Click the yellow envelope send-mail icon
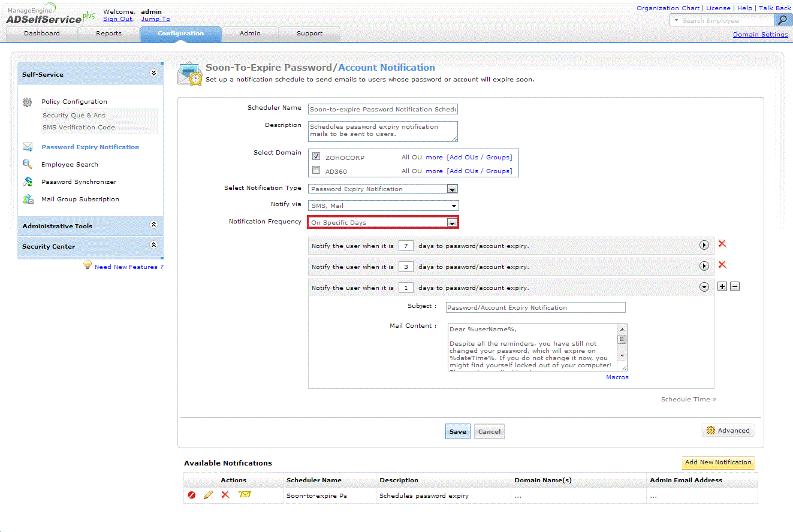Viewport: 793px width, 532px height. point(245,495)
